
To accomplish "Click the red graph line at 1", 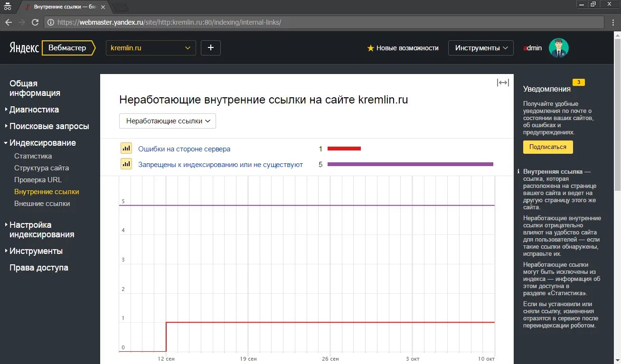I will (330, 322).
